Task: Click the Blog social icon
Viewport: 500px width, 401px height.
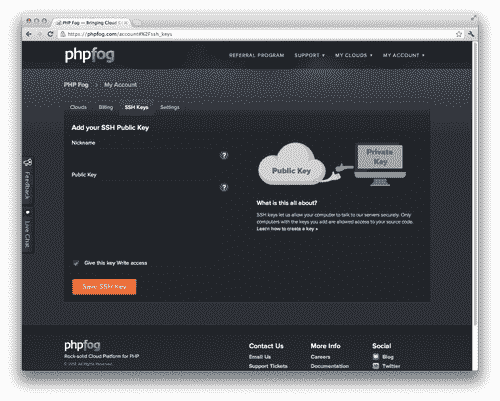Action: pyautogui.click(x=376, y=357)
